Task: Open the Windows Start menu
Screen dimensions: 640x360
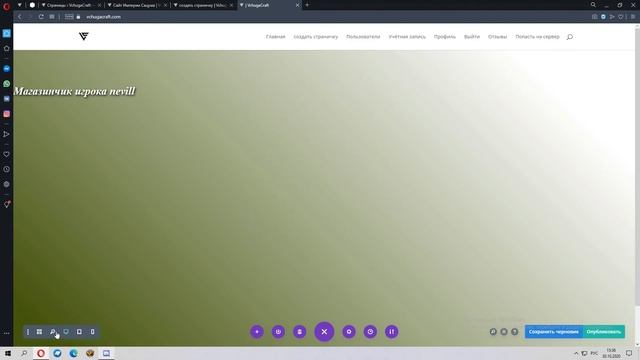Action: (8, 353)
